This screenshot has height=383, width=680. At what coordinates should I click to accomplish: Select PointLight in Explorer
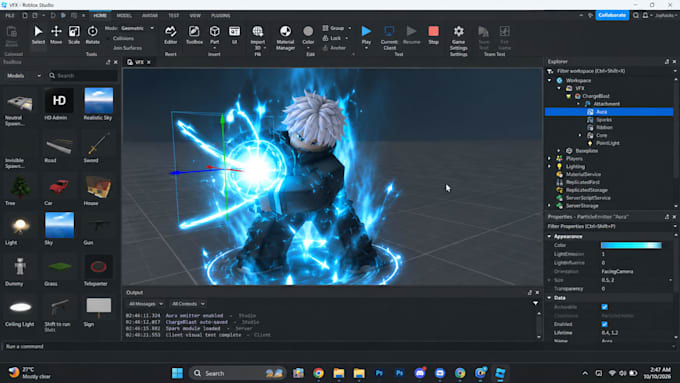(608, 143)
